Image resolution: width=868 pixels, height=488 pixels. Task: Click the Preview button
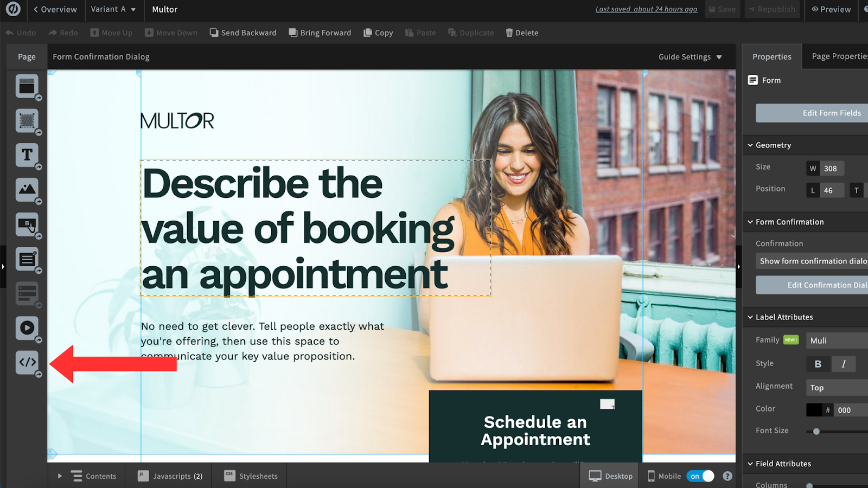pyautogui.click(x=831, y=9)
